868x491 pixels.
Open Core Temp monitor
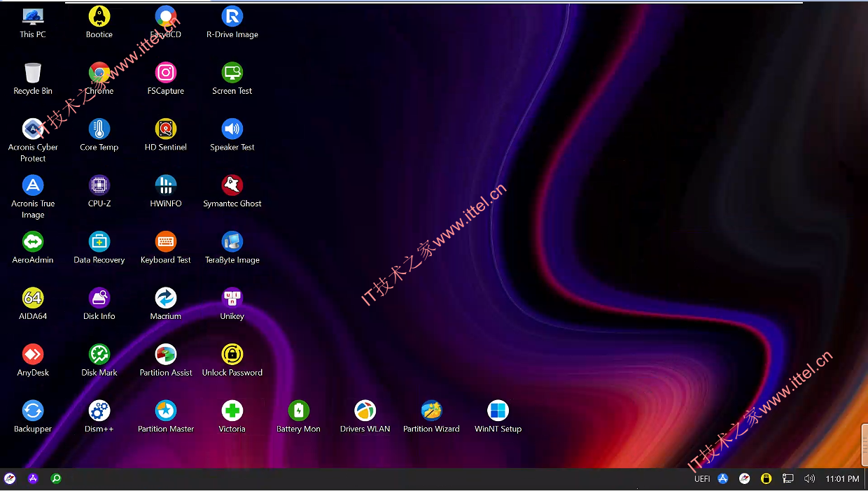99,135
